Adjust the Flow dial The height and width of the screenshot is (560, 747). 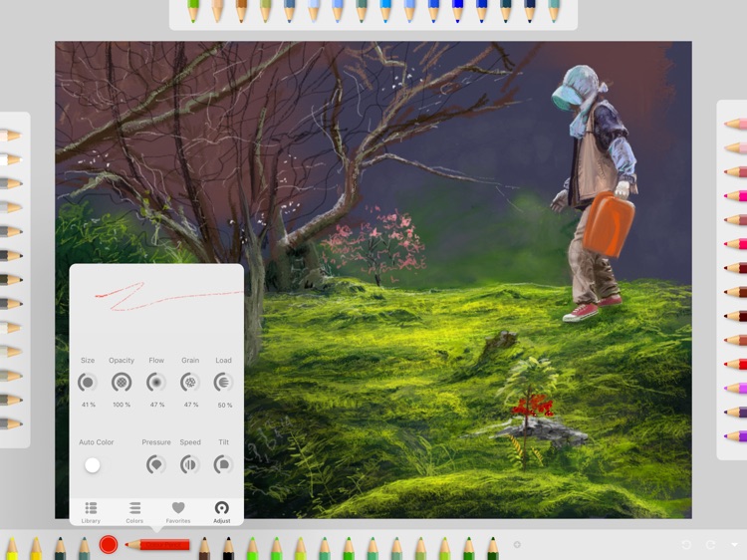point(156,383)
